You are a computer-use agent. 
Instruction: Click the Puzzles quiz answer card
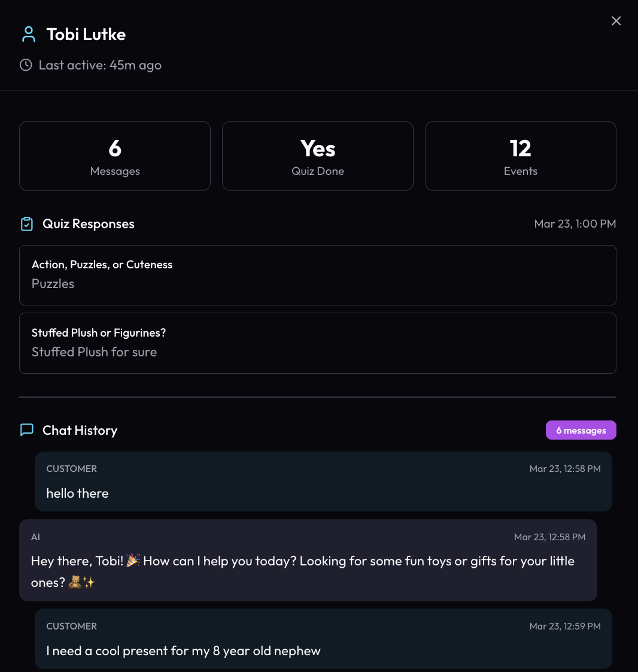[x=317, y=275]
